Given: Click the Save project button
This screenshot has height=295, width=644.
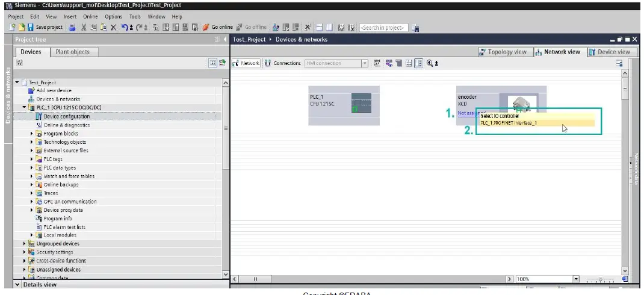Looking at the screenshot, I should (45, 27).
